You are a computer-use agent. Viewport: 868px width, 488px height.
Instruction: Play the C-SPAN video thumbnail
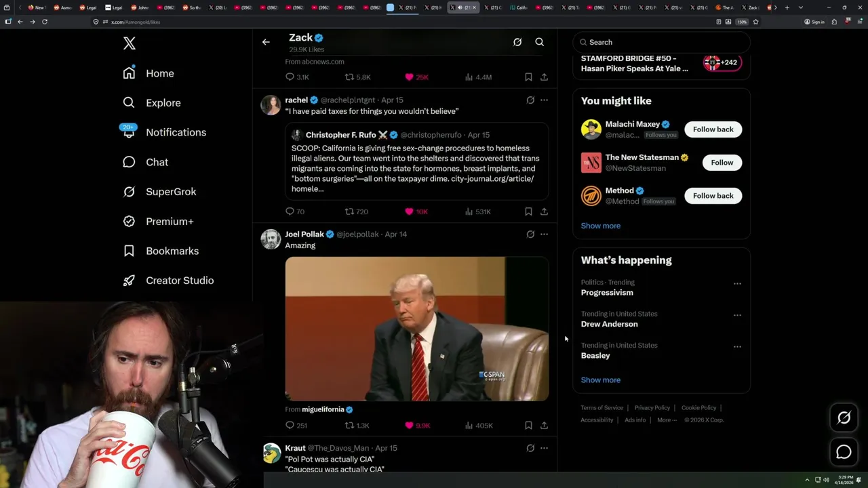(416, 329)
